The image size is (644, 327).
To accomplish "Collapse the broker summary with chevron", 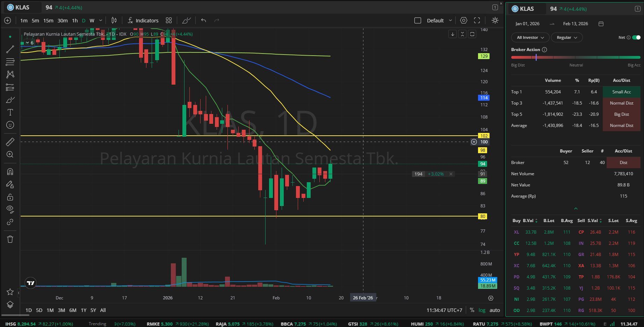I will [576, 209].
